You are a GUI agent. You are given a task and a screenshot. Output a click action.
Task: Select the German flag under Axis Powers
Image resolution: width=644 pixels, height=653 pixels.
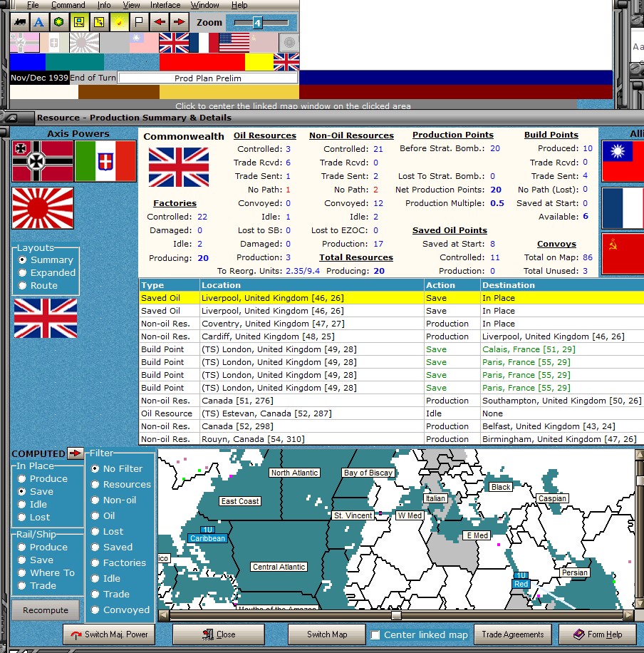(43, 161)
